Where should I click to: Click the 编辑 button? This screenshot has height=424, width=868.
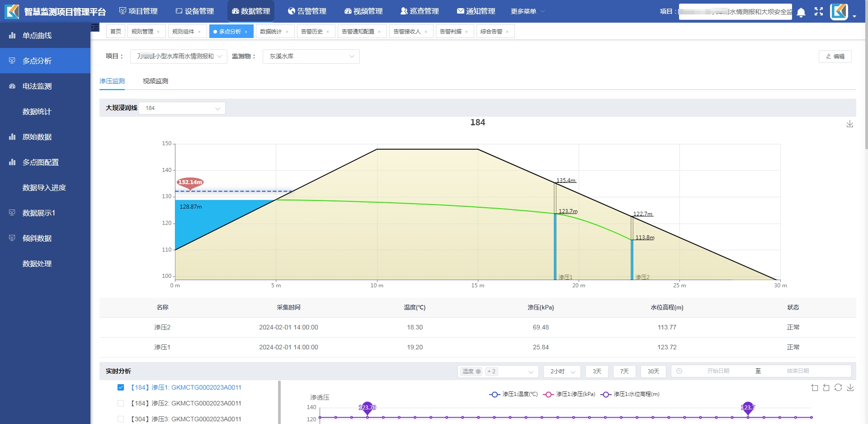pos(835,57)
